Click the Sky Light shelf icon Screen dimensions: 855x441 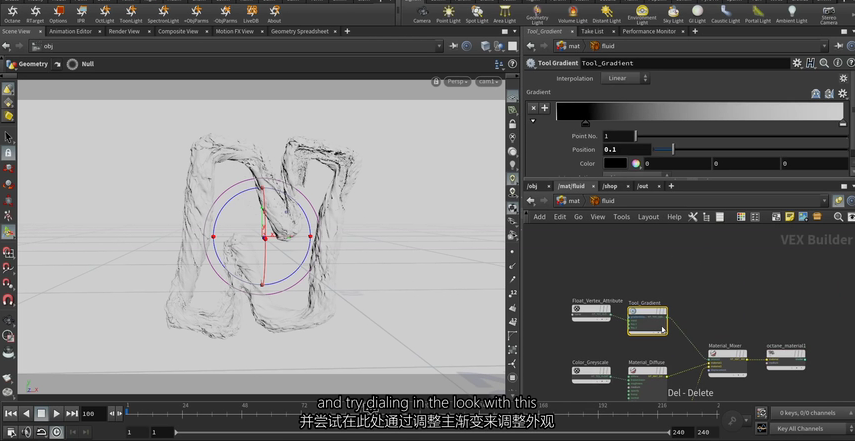[x=673, y=13]
